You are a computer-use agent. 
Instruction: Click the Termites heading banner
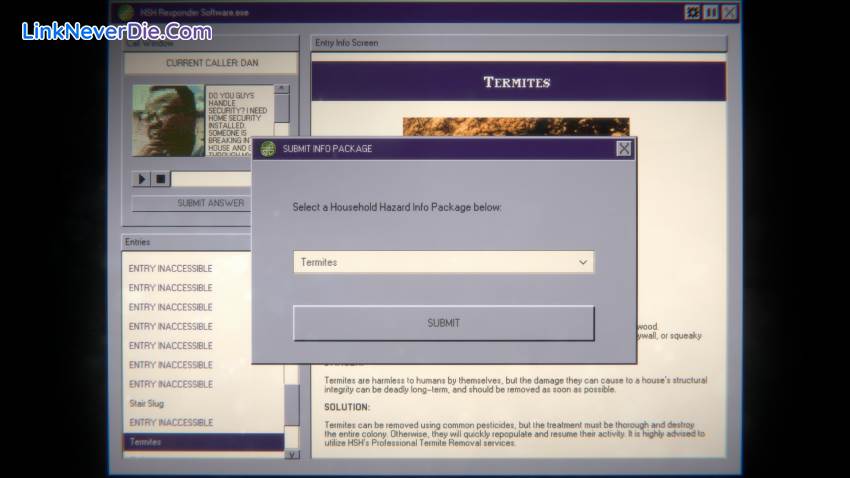[517, 82]
